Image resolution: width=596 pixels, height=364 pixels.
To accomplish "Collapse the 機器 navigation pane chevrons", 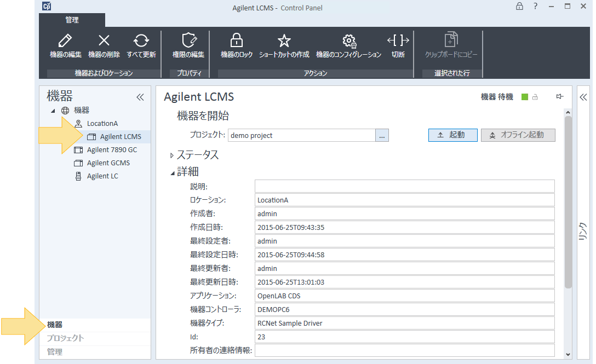I will tap(140, 97).
